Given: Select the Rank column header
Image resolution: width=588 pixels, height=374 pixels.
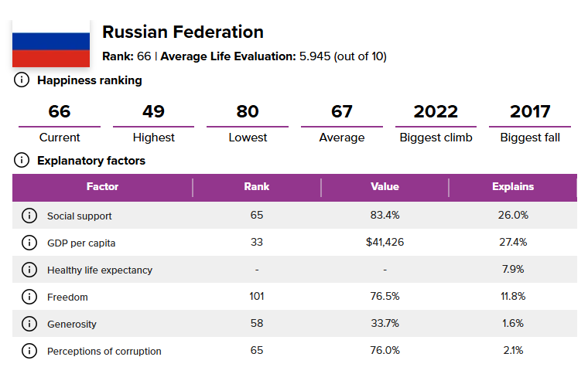Looking at the screenshot, I should click(x=257, y=186).
